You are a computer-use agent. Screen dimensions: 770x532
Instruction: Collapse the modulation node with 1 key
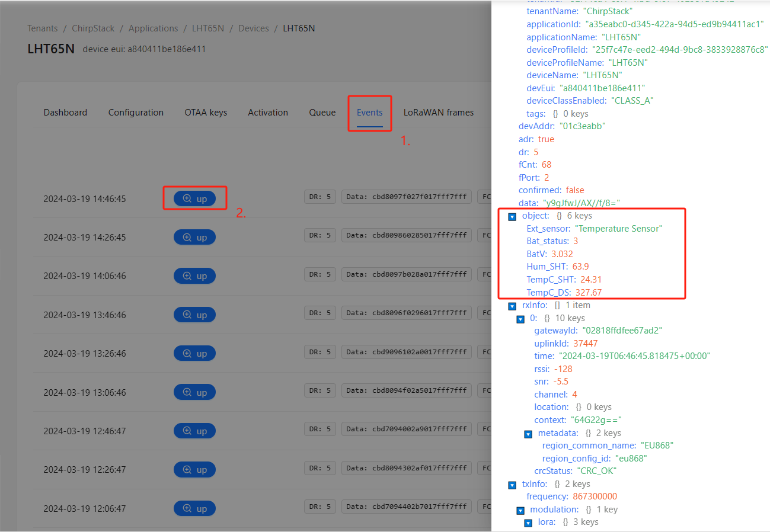(520, 511)
